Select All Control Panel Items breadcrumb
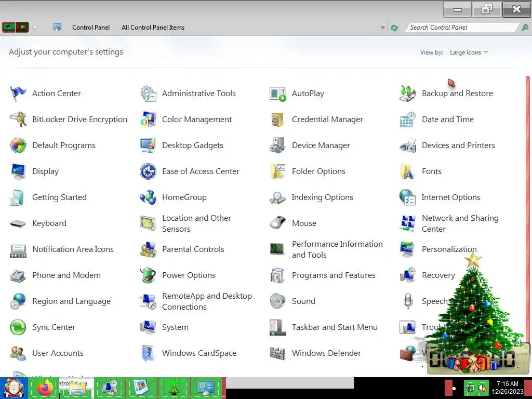Image resolution: width=532 pixels, height=399 pixels. pyautogui.click(x=153, y=28)
